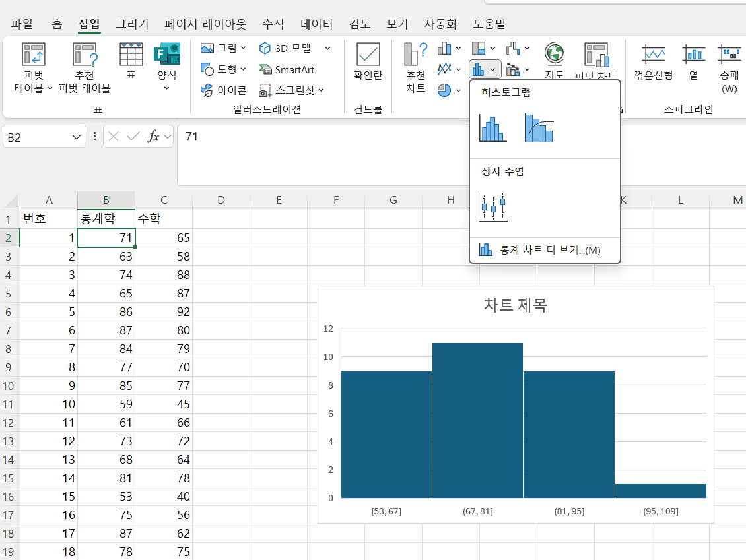Select the Histogram chart type icon
The height and width of the screenshot is (560, 746).
pos(492,129)
